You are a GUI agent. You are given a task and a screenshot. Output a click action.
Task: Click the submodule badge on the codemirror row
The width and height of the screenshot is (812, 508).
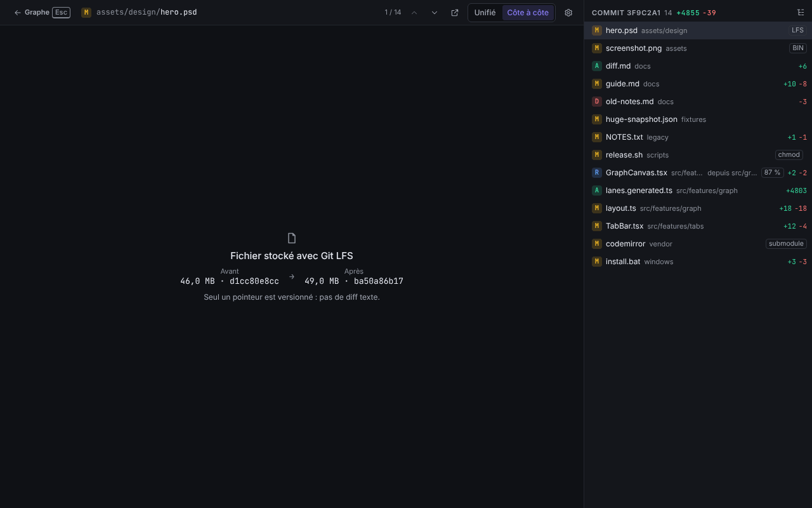[x=786, y=244]
